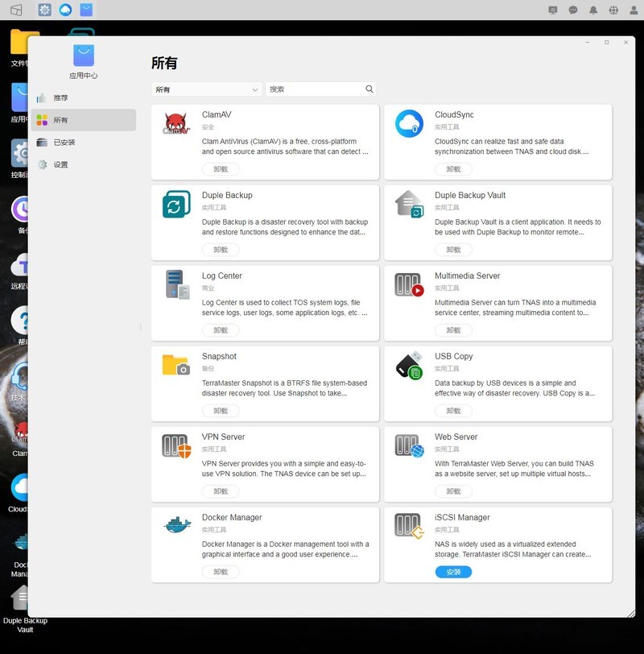Click the ClamAV app icon

coord(176,123)
